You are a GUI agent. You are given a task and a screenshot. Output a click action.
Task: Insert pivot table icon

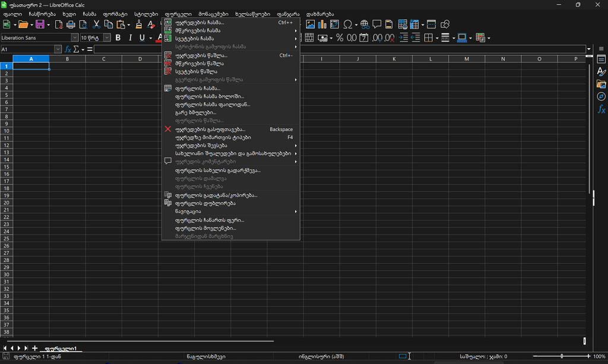tap(334, 24)
